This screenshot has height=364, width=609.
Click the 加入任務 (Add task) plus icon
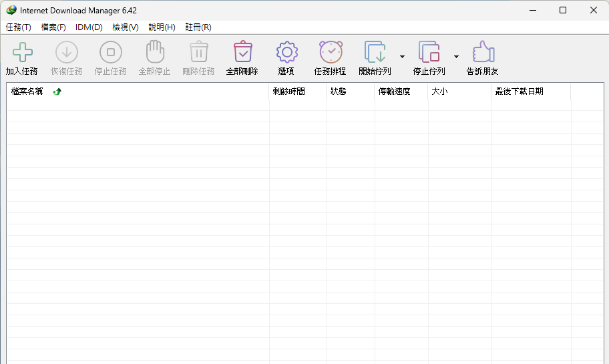pos(22,53)
